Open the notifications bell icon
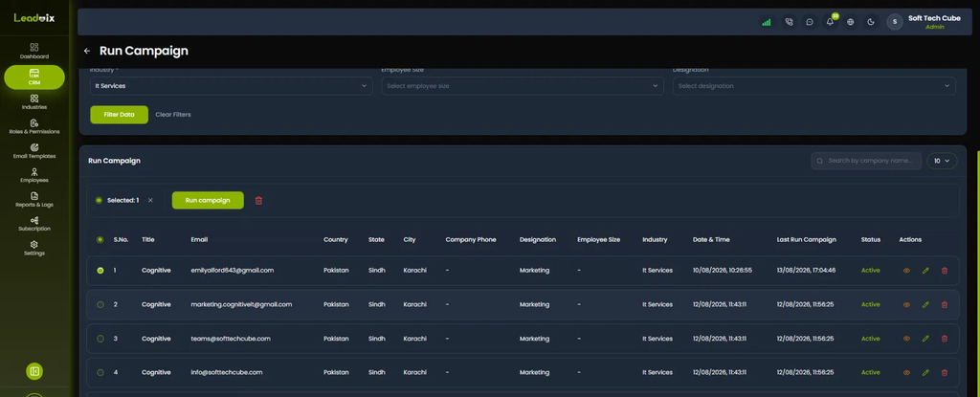Viewport: 980px width, 397px height. (830, 22)
